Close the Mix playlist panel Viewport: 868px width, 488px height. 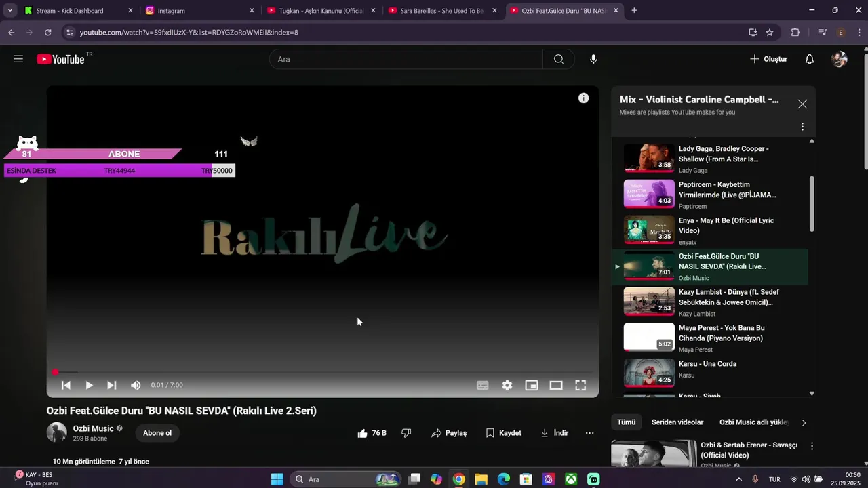[x=802, y=104]
